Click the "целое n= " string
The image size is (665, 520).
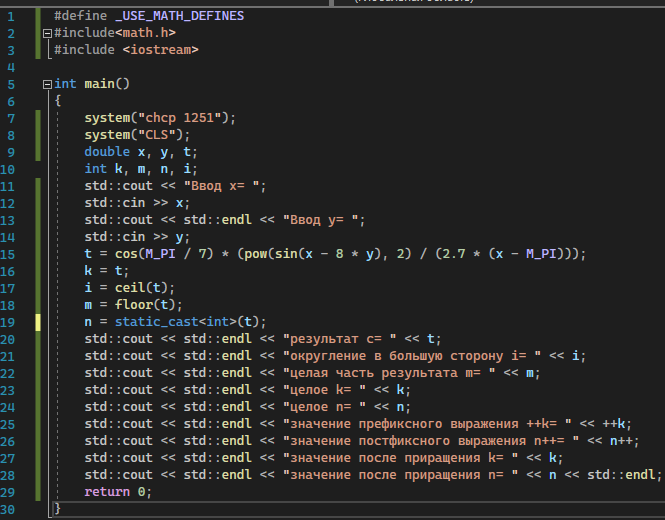[324, 407]
